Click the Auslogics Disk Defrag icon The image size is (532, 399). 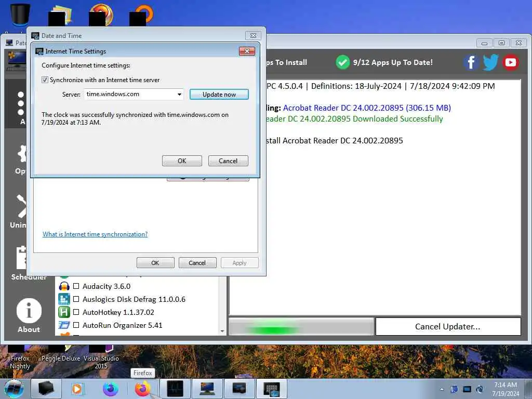coord(64,299)
